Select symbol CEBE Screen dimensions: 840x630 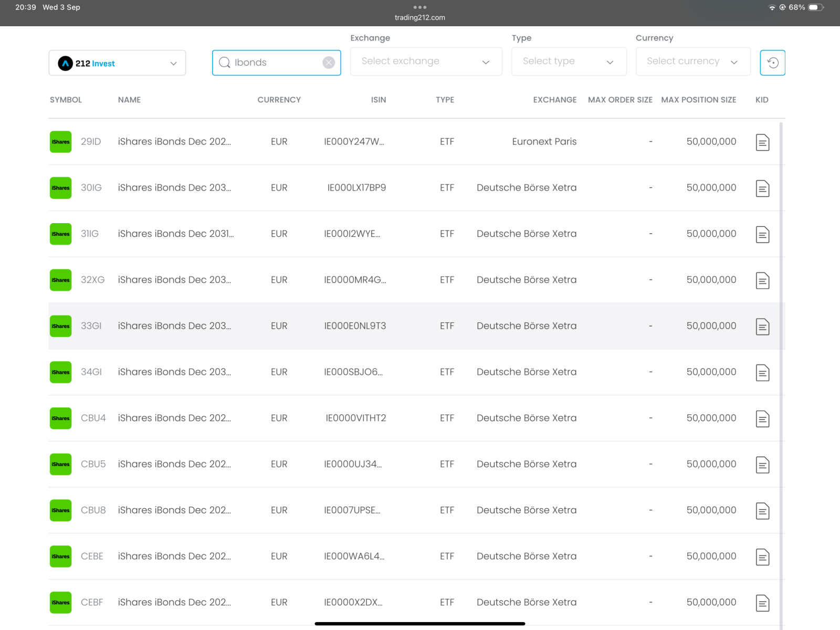92,556
